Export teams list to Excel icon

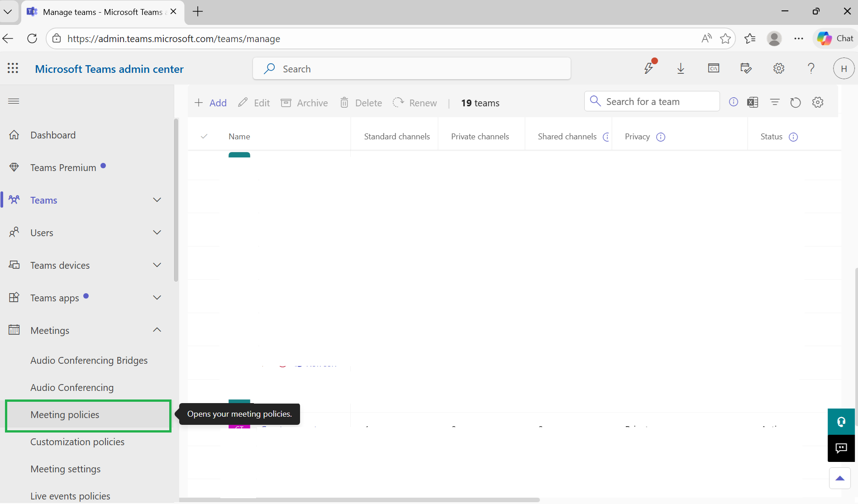[753, 102]
